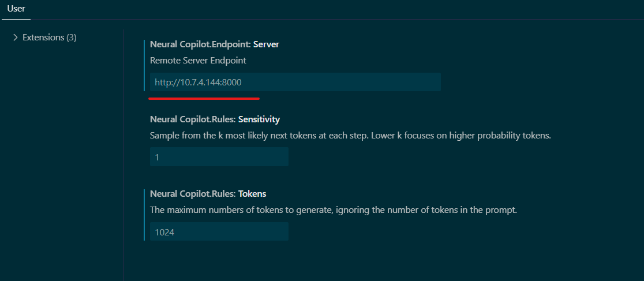Focus the Sensitivity value field

[x=219, y=157]
